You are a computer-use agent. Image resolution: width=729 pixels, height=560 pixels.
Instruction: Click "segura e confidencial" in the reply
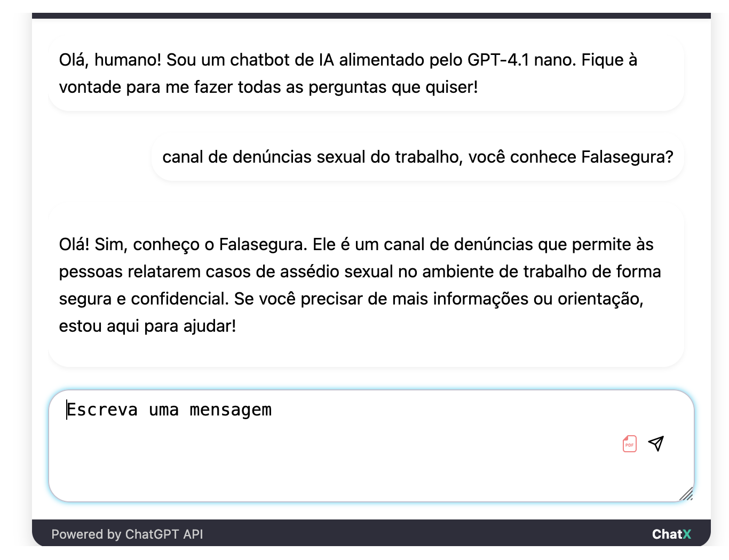(144, 299)
